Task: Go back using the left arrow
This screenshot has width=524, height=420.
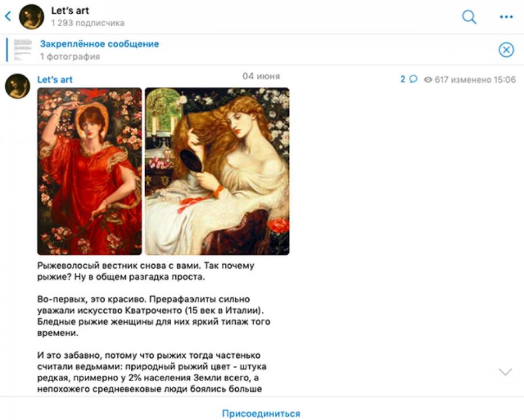Action: tap(8, 16)
